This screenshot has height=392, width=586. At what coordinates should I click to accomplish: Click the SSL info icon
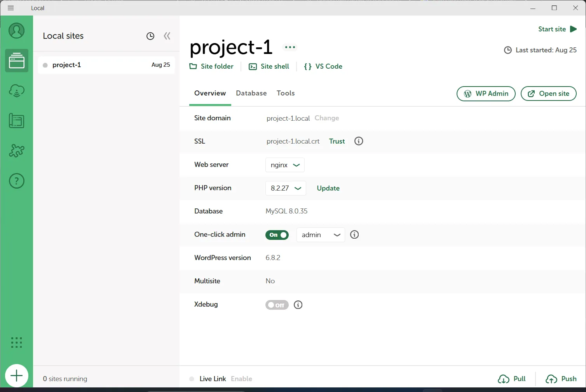pyautogui.click(x=359, y=141)
